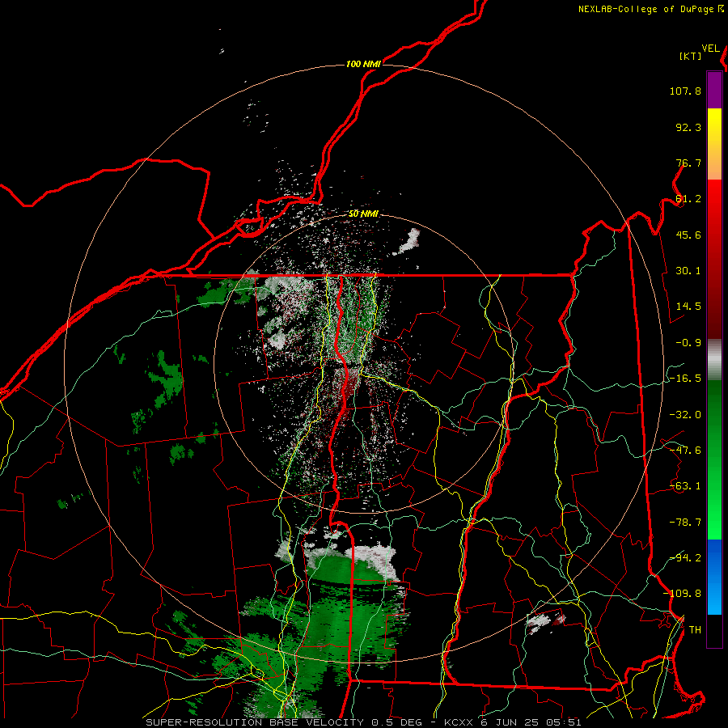
Task: Click the blue segment of the color bar
Action: click(714, 577)
